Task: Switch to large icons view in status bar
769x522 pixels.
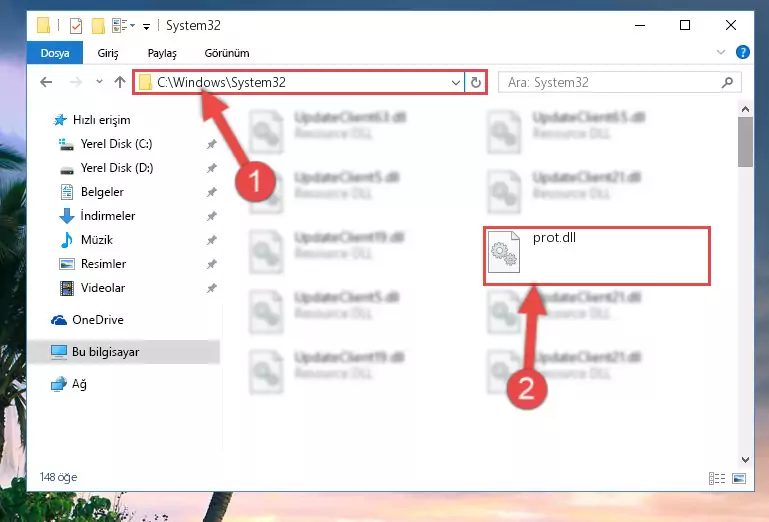Action: pyautogui.click(x=739, y=478)
